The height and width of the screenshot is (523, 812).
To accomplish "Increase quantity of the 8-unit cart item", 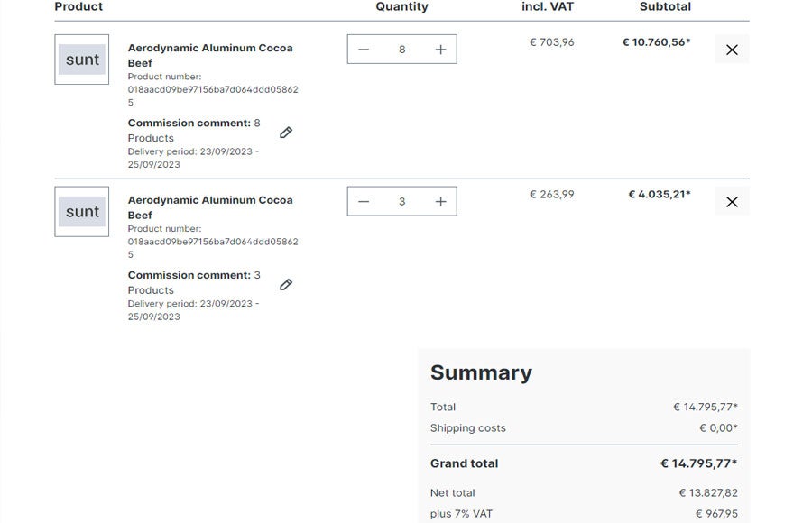I will point(440,50).
